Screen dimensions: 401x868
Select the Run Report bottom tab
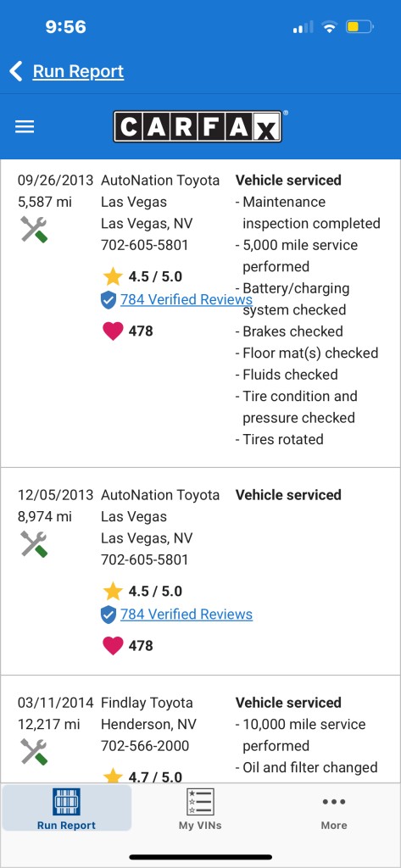pos(66,808)
